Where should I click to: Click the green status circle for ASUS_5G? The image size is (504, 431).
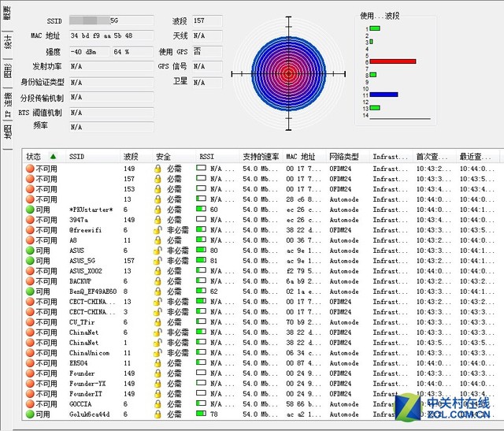[30, 261]
